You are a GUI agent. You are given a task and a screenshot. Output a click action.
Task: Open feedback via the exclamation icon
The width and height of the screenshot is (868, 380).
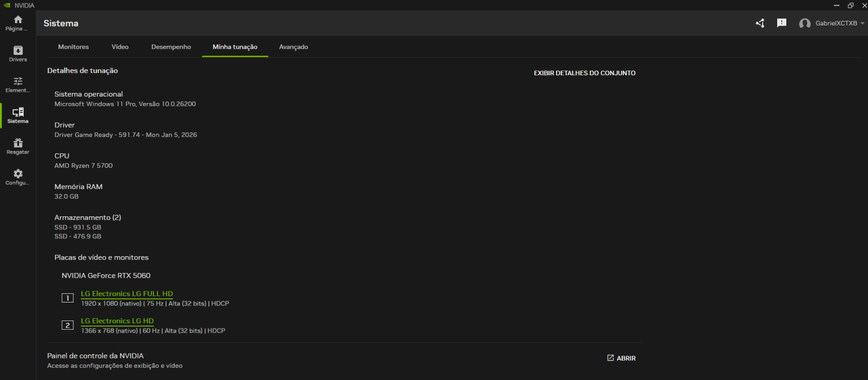(782, 23)
